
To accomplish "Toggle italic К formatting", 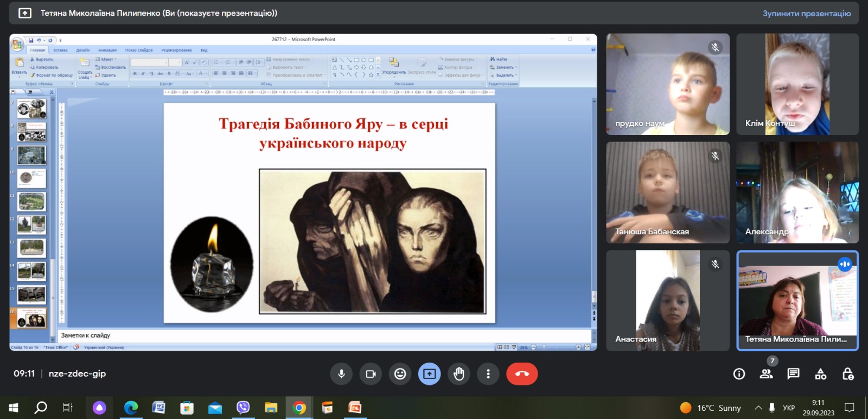I will tap(143, 74).
